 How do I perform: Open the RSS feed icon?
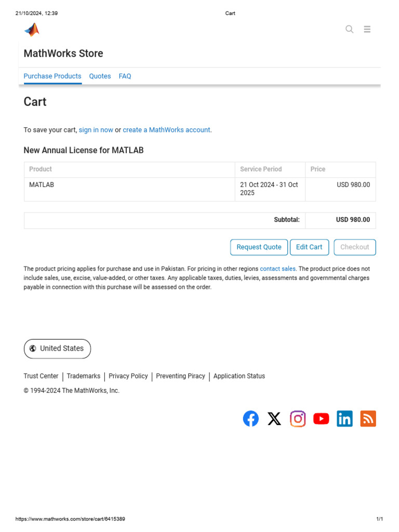coord(368,419)
